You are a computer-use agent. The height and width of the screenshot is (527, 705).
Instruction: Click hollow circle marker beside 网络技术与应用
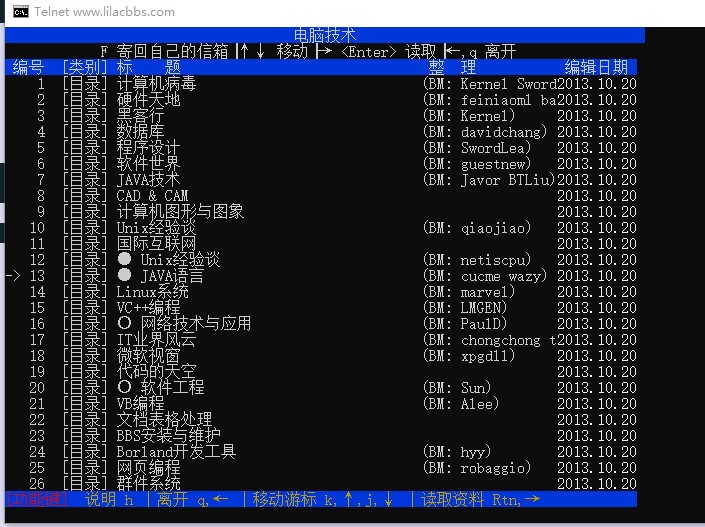tap(125, 323)
